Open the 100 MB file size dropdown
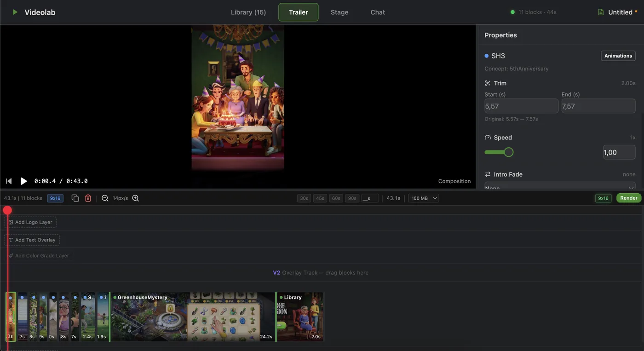This screenshot has height=351, width=644. pyautogui.click(x=423, y=198)
